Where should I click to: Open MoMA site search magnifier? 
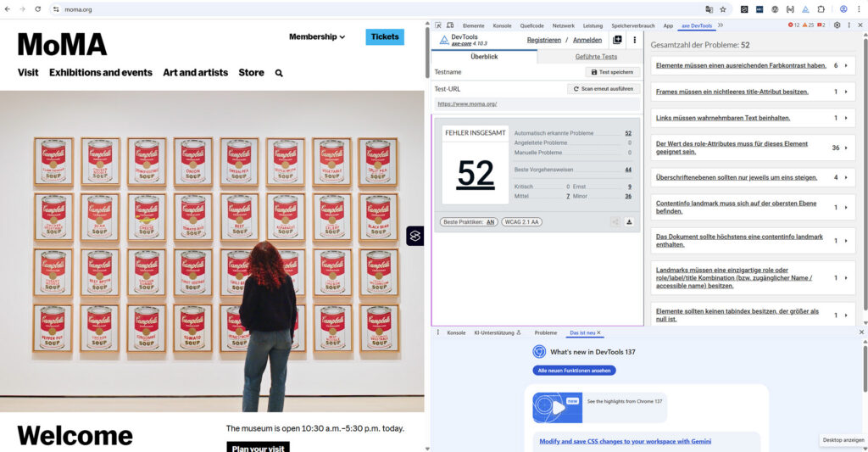(279, 73)
